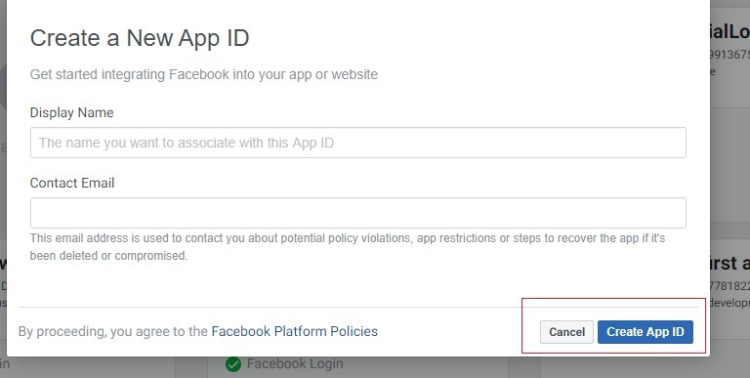This screenshot has height=378, width=750.
Task: Open the Facebook Platform Policies link
Action: coord(295,331)
